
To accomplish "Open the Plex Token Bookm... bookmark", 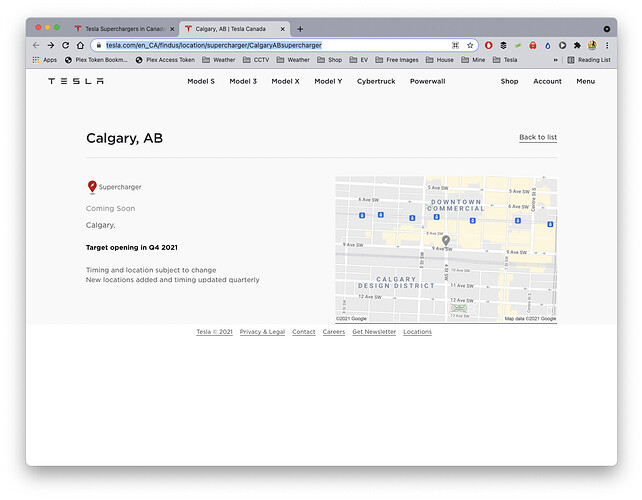I will (96, 60).
